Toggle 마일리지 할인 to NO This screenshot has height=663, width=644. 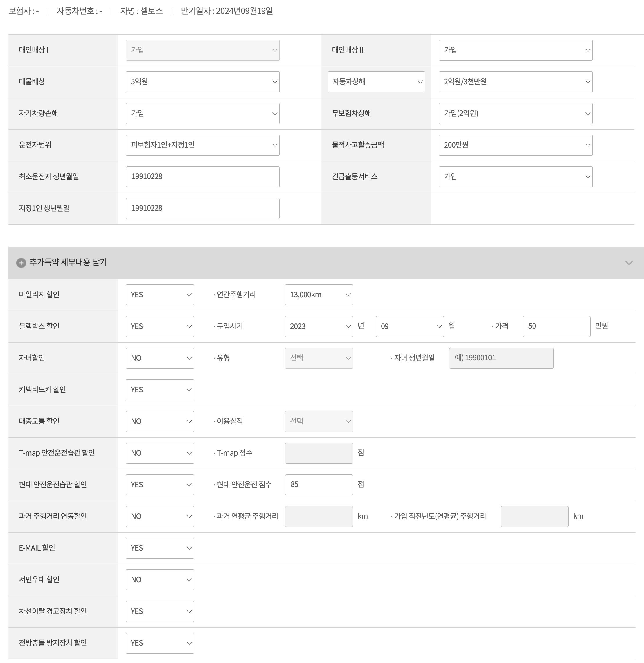point(159,294)
